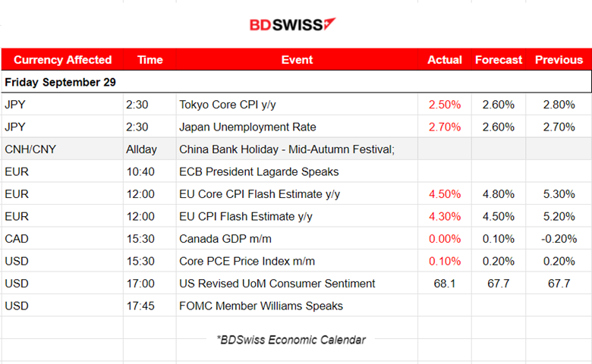592x364 pixels.
Task: Click the Forecast column header
Action: pos(499,60)
